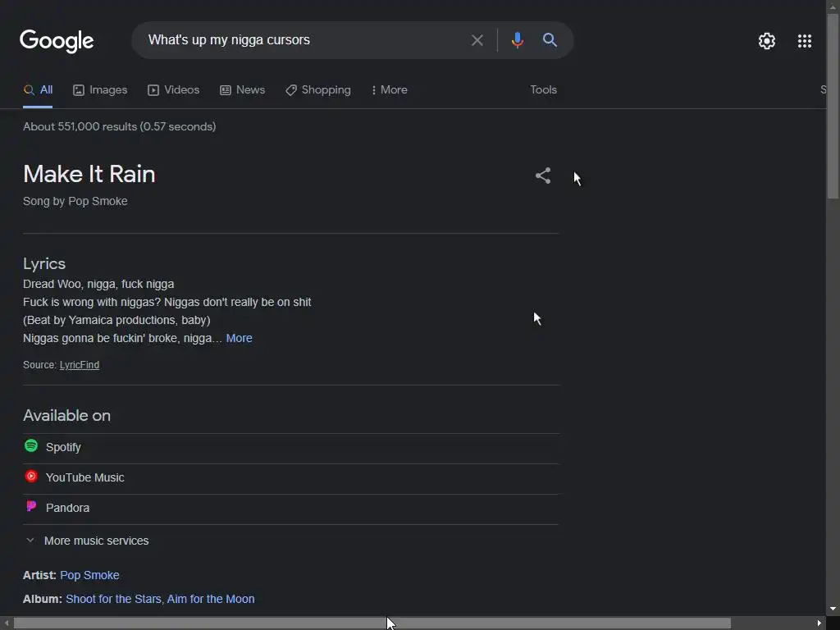Open search Tools
The image size is (840, 630).
coord(543,90)
